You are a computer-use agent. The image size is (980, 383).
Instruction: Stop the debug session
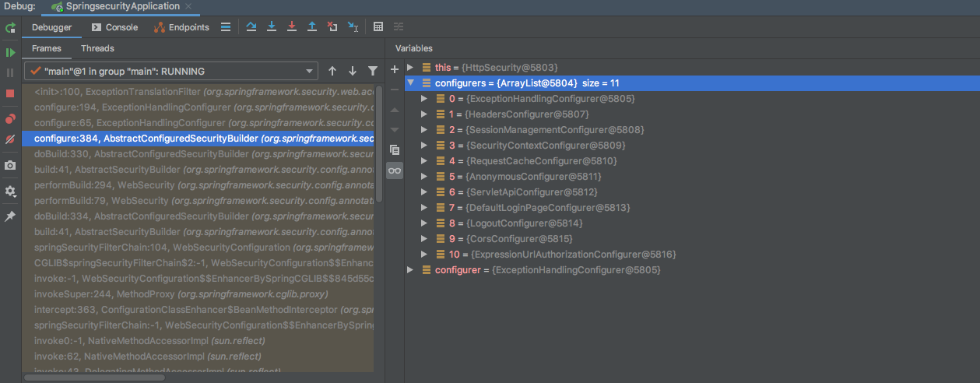pyautogui.click(x=10, y=93)
